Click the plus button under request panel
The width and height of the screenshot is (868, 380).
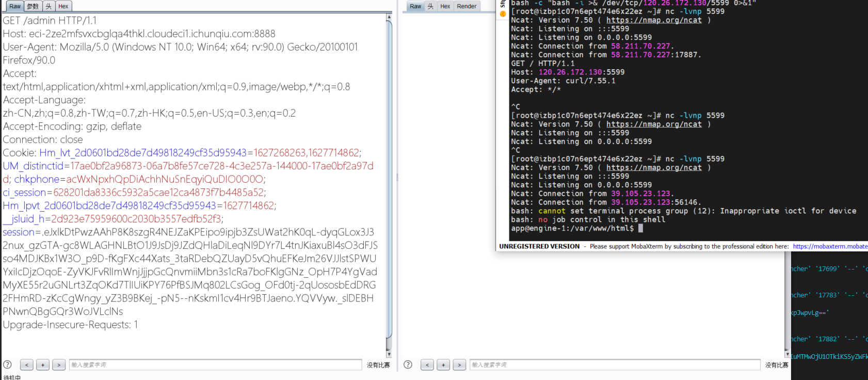click(43, 365)
